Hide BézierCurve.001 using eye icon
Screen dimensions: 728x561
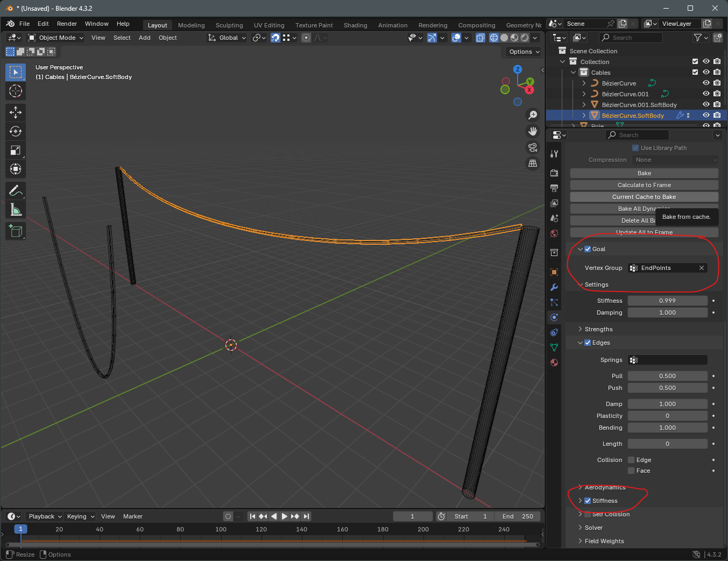(706, 94)
